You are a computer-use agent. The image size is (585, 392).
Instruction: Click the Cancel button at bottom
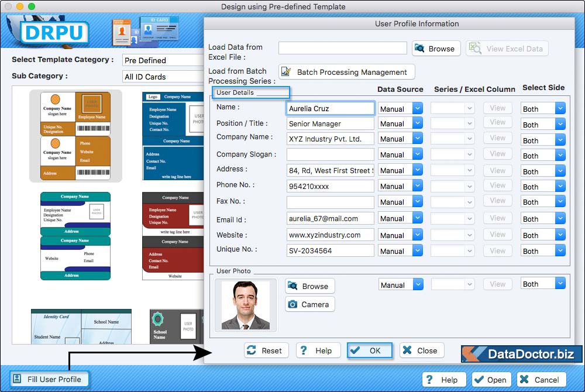tap(542, 380)
